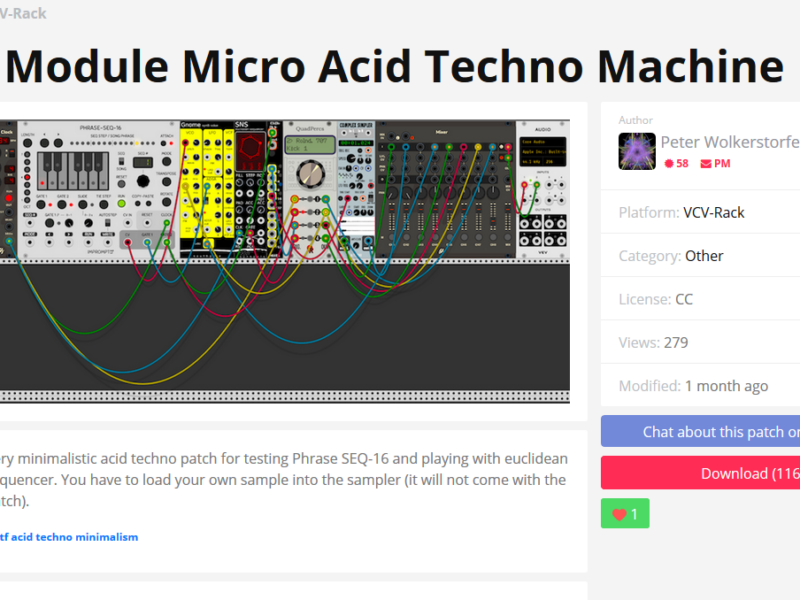Click the heart icon in like button

(x=619, y=514)
